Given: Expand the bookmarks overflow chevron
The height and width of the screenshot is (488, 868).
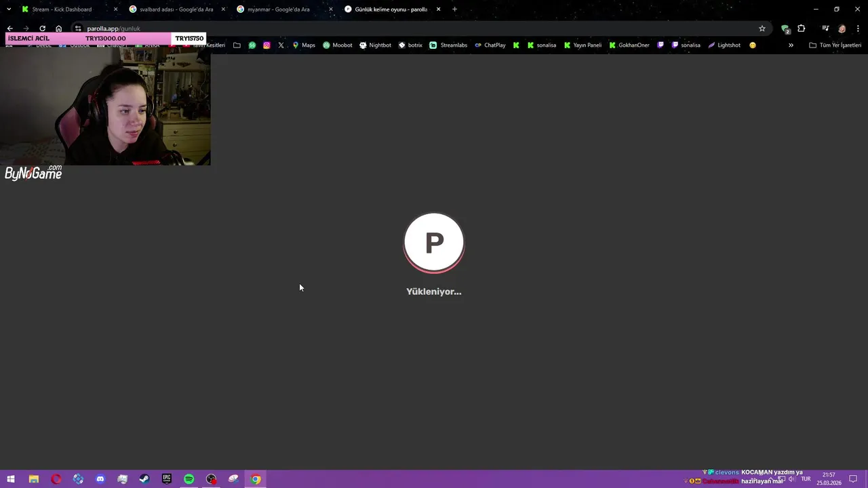Looking at the screenshot, I should pyautogui.click(x=791, y=45).
